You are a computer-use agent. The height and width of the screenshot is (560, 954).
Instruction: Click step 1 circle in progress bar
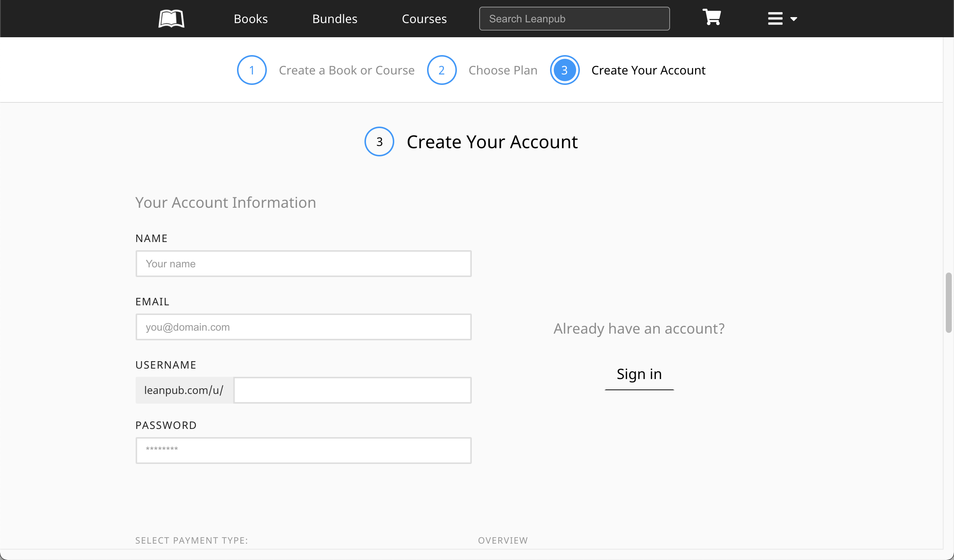(252, 70)
